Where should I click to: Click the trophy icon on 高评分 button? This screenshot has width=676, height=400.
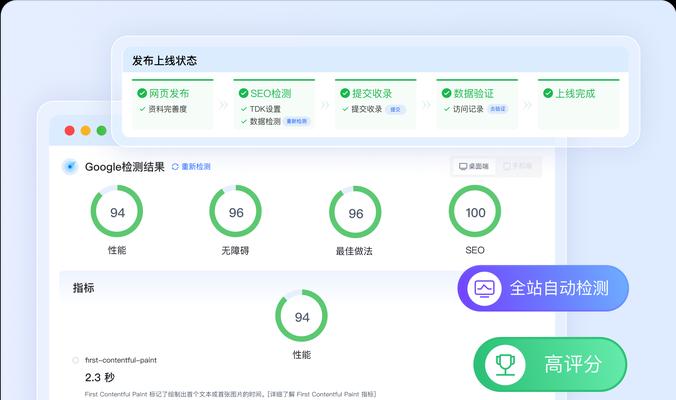click(x=505, y=365)
